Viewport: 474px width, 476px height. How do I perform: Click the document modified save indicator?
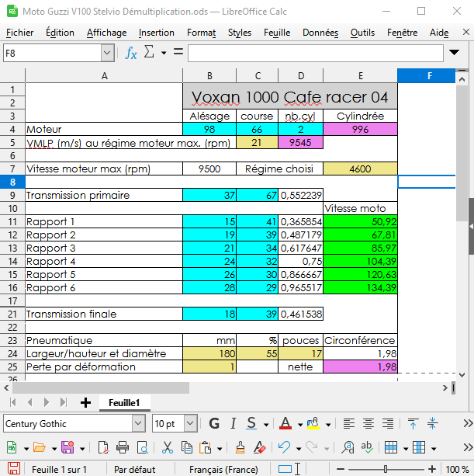(14, 469)
